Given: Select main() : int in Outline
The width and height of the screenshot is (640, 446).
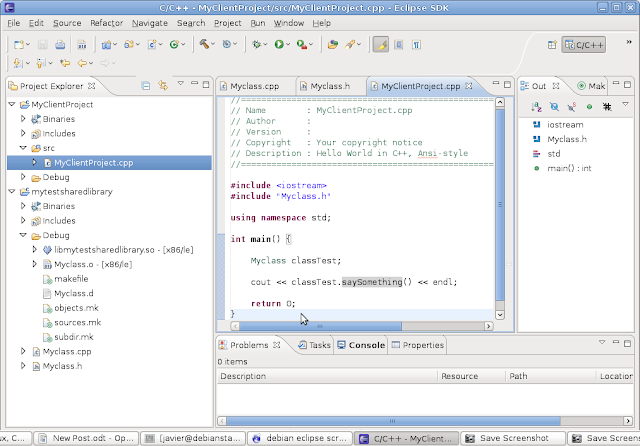Looking at the screenshot, I should tap(569, 168).
